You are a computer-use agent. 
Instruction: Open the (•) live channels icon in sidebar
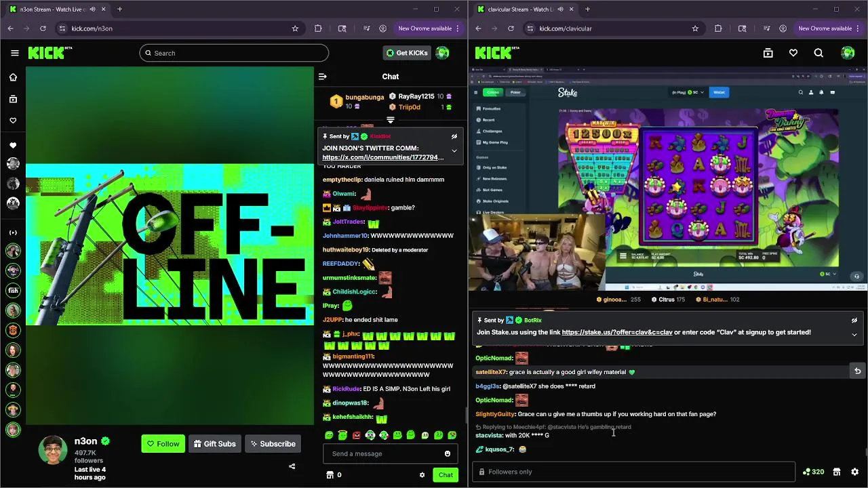pos(13,232)
